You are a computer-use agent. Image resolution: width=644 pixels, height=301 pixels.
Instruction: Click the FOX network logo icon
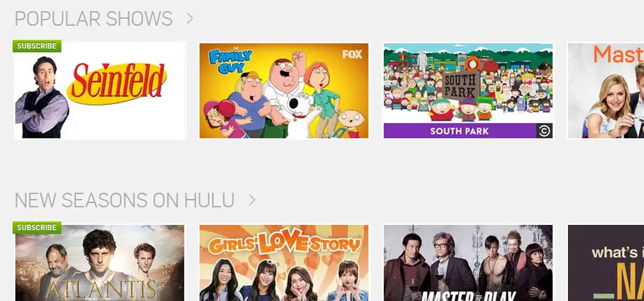(x=352, y=54)
